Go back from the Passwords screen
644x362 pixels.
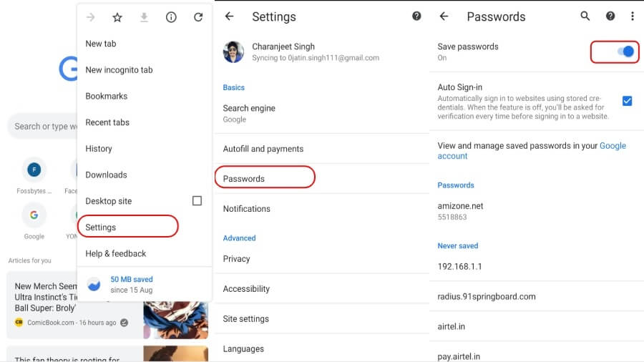tap(444, 16)
